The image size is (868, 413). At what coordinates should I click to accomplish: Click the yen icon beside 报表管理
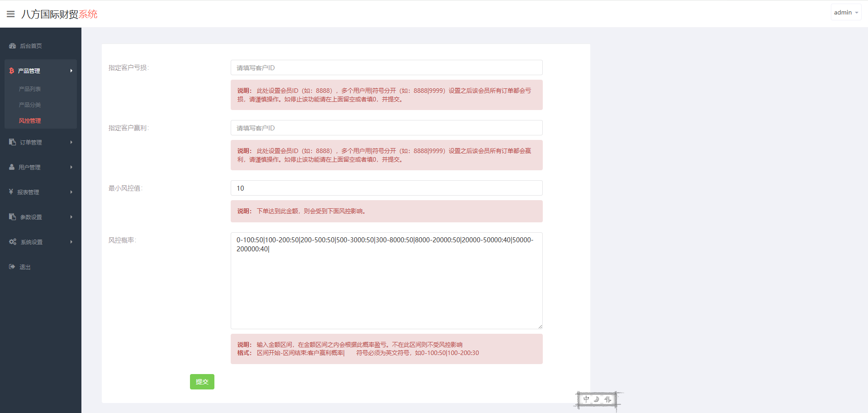[x=11, y=192]
